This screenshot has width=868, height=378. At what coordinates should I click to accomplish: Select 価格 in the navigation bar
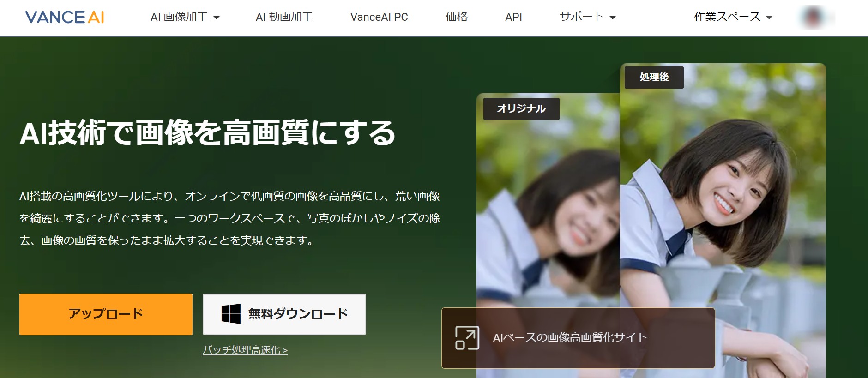point(456,17)
